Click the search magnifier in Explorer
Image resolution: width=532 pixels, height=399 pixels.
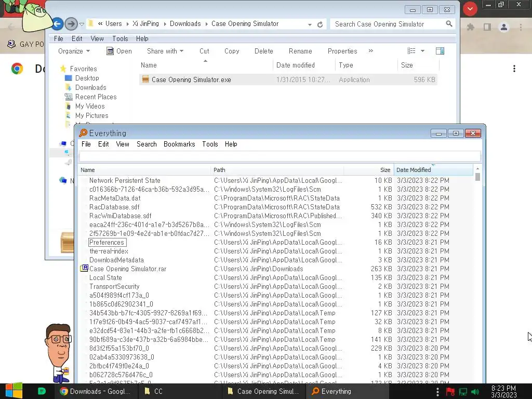coord(449,24)
